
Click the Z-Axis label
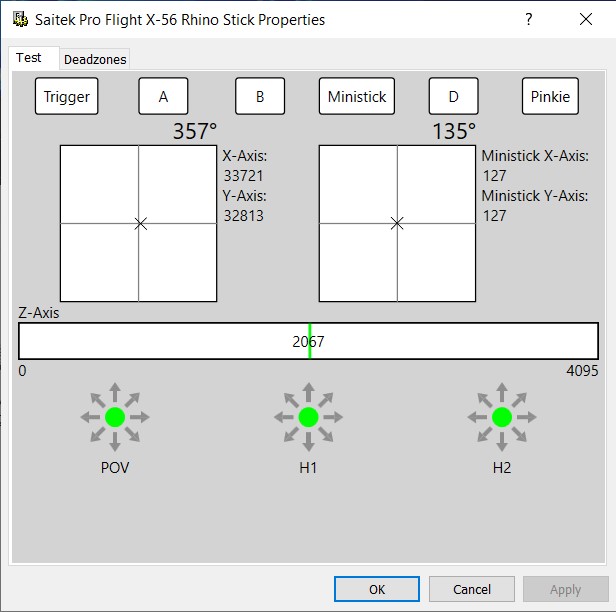click(38, 313)
